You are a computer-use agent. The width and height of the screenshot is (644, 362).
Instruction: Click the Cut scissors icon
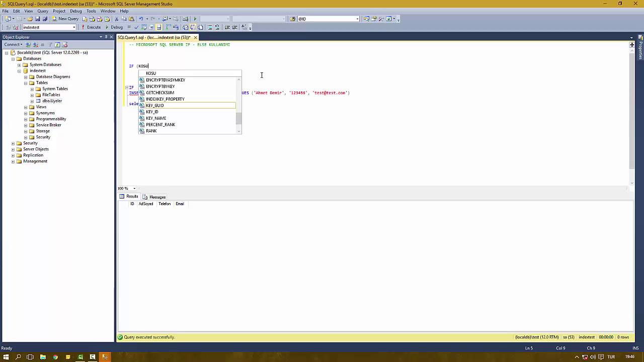[x=117, y=19]
